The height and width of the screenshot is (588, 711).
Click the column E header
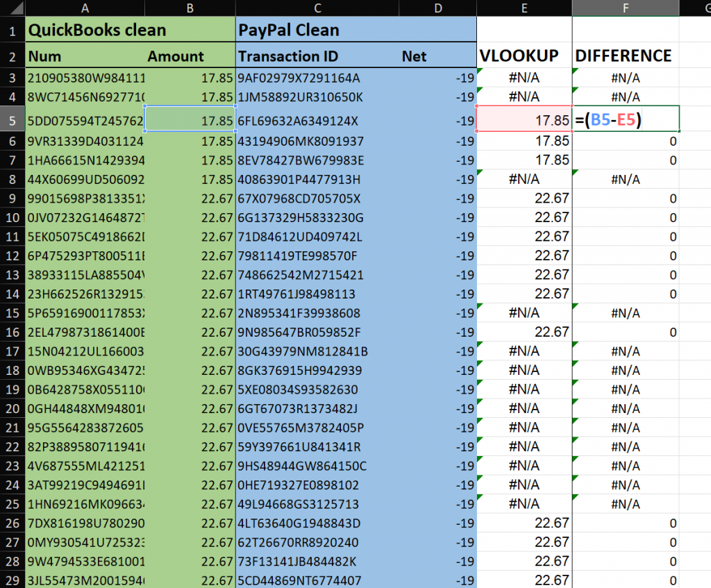pos(524,8)
